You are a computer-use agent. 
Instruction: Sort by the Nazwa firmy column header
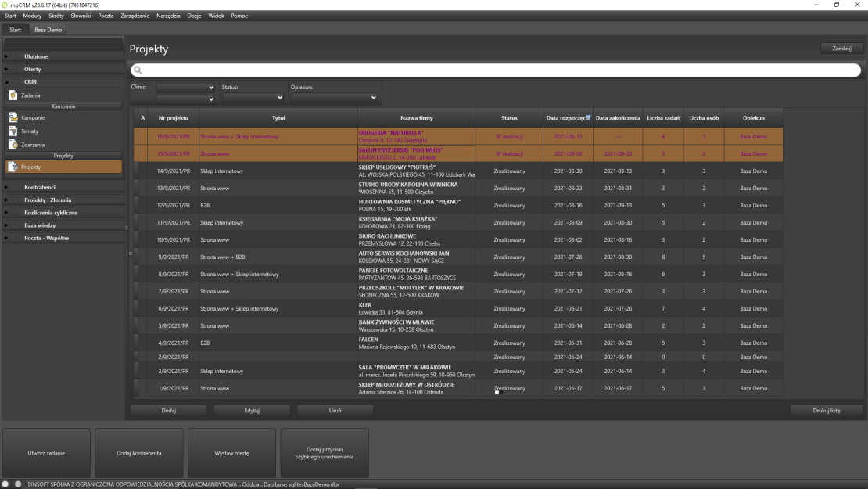pos(417,118)
